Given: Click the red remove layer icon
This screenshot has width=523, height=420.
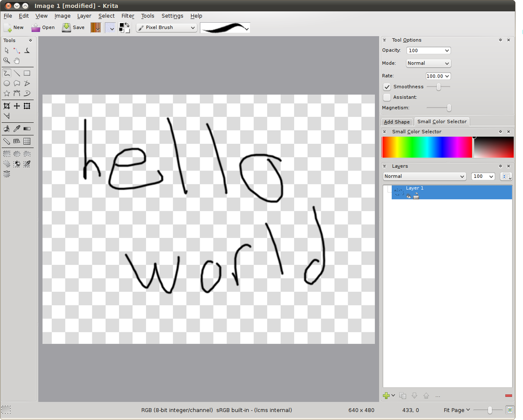Looking at the screenshot, I should (508, 396).
